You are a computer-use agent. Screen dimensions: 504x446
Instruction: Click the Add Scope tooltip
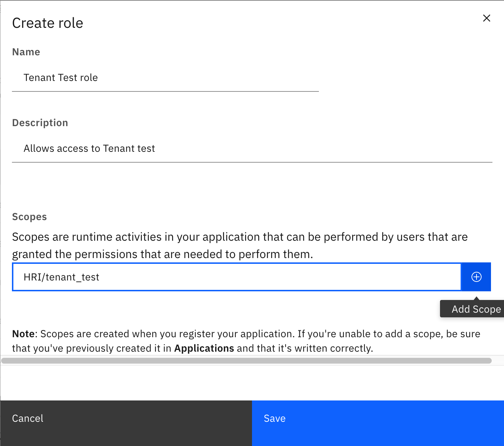click(x=472, y=309)
